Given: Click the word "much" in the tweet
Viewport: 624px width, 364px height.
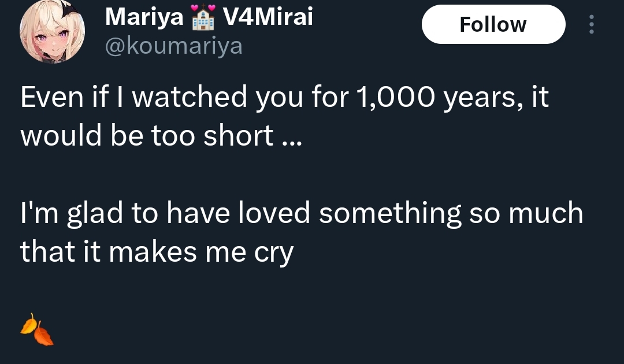Looking at the screenshot, I should tap(545, 213).
